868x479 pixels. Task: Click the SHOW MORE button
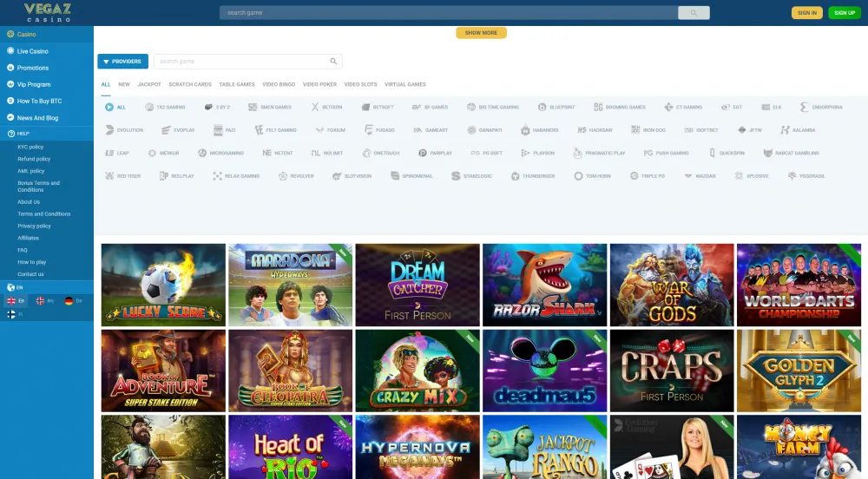click(481, 33)
